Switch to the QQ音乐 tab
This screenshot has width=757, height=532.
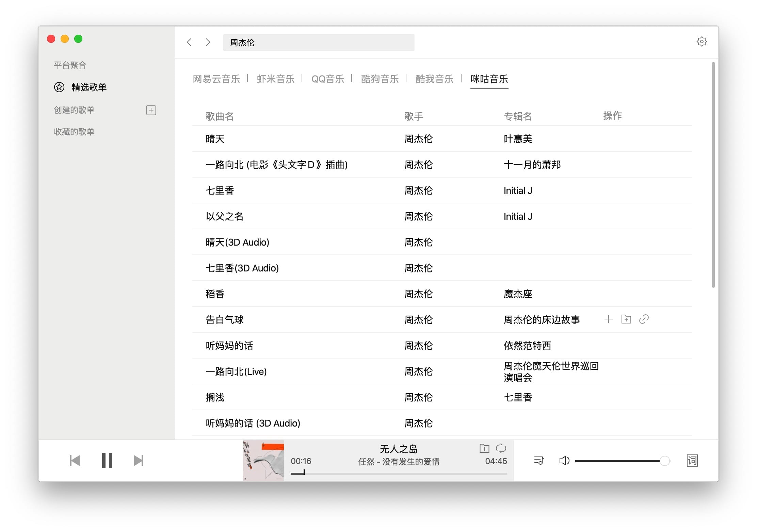[327, 79]
